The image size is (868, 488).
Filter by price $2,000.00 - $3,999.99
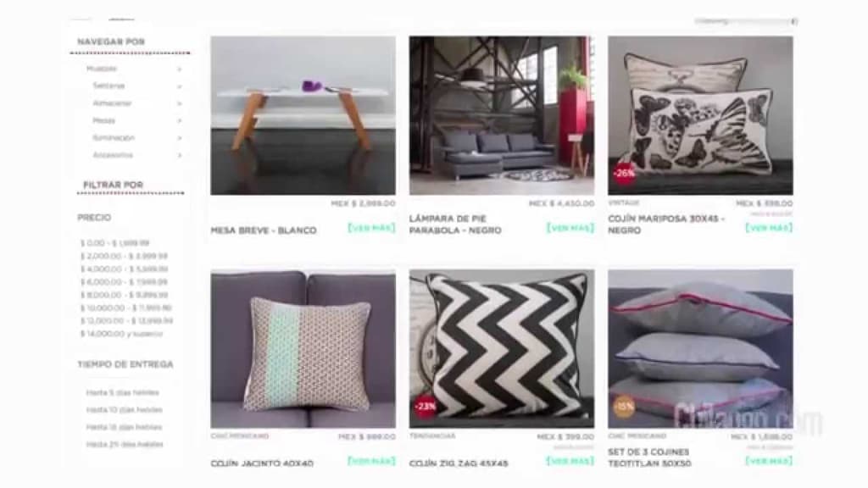coord(124,256)
